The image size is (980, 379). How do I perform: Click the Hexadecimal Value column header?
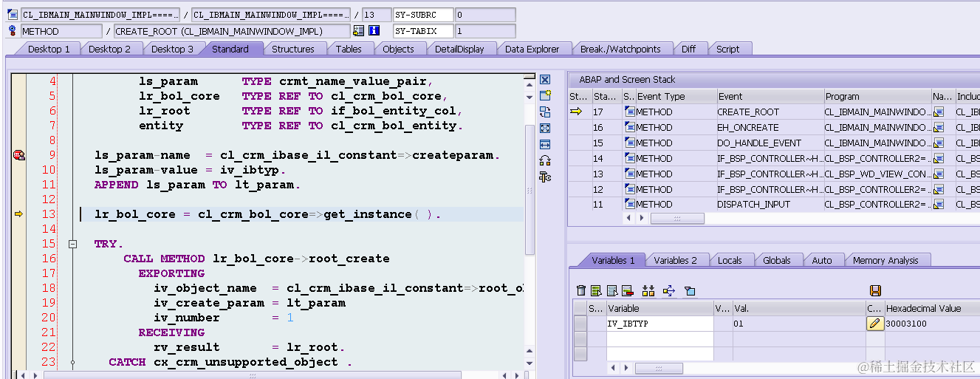click(x=931, y=308)
